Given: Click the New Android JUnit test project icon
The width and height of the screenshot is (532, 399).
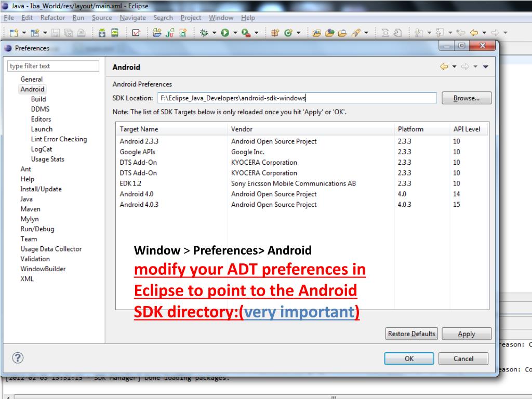Looking at the screenshot, I should point(170,33).
